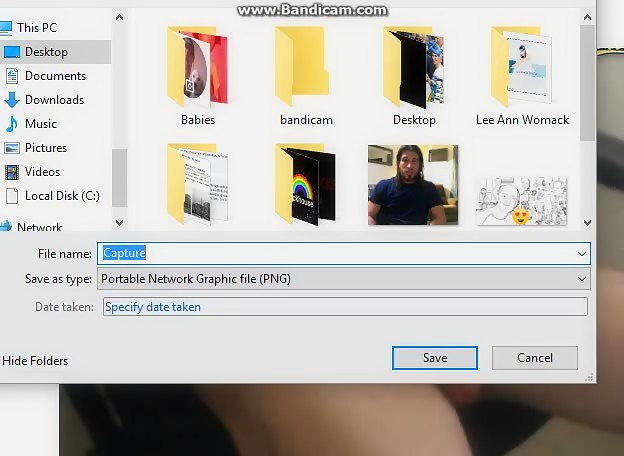Select the photo thumbnail of man in blue shirt
The width and height of the screenshot is (624, 456).
[x=413, y=185]
